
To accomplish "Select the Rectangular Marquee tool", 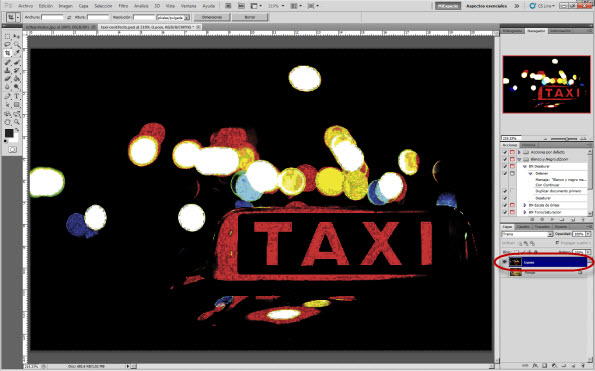I will [8, 36].
